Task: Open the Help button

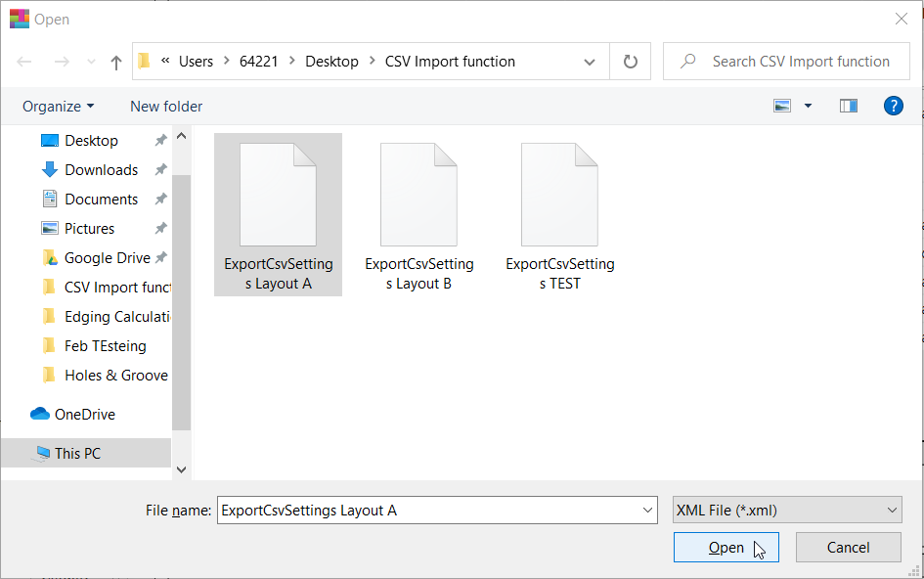Action: [x=894, y=107]
